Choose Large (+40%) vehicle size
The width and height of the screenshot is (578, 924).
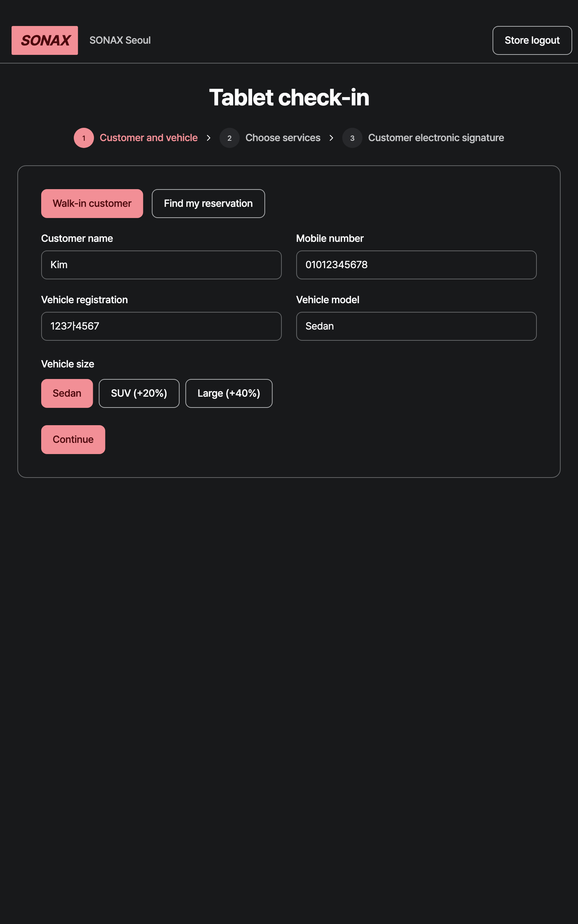tap(229, 393)
